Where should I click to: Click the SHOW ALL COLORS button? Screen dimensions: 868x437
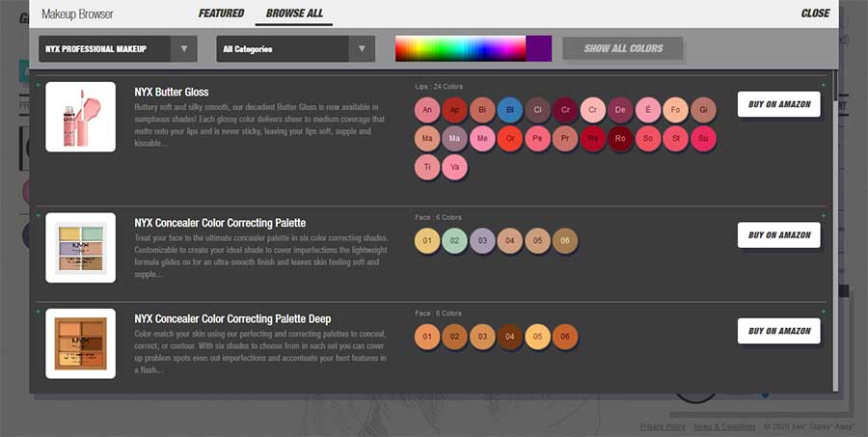[x=623, y=48]
